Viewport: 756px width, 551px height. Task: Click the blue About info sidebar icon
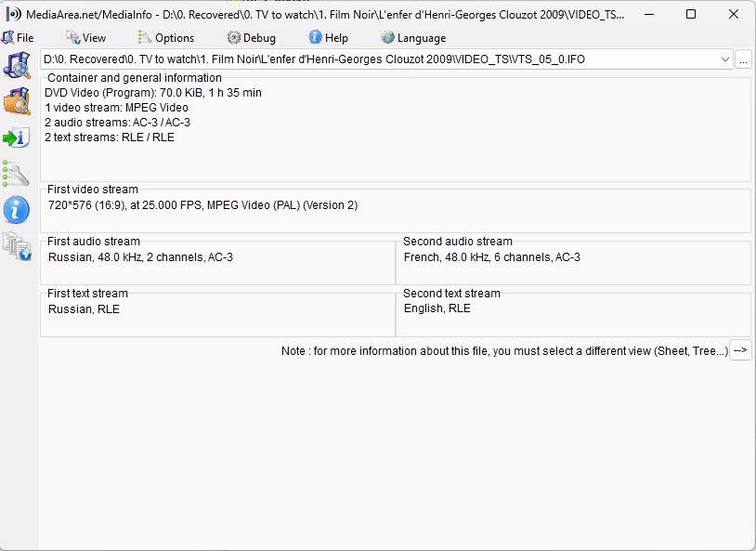(17, 210)
